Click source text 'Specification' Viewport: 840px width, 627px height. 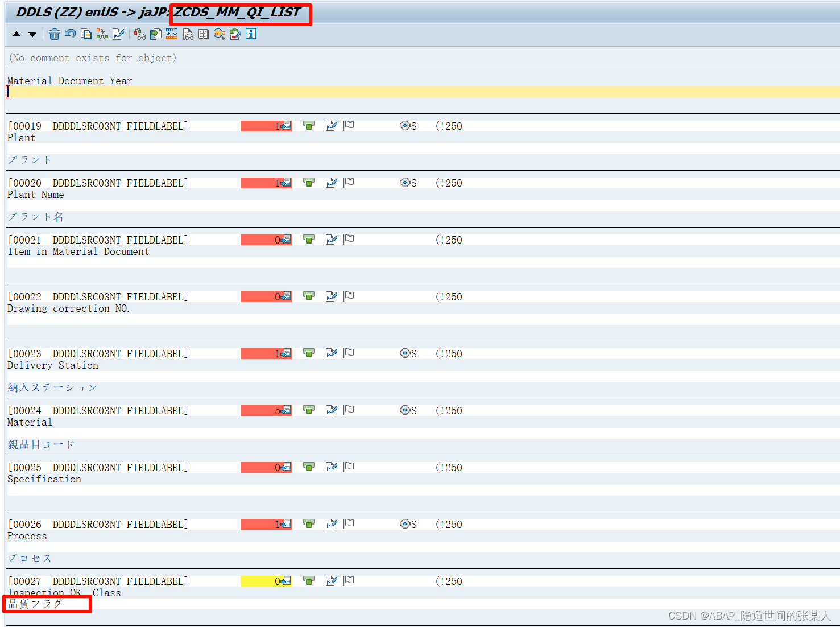pyautogui.click(x=44, y=479)
